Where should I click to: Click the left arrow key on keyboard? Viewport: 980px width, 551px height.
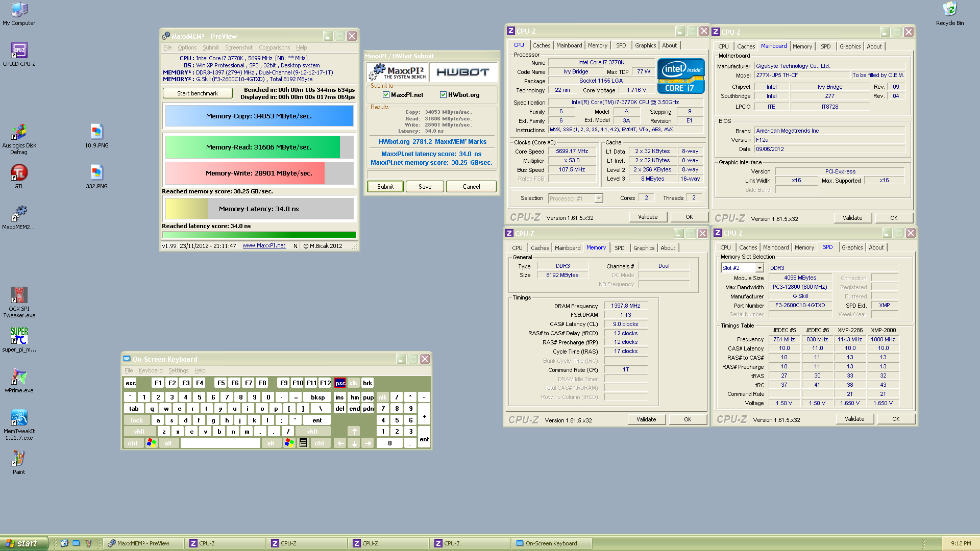pos(340,443)
